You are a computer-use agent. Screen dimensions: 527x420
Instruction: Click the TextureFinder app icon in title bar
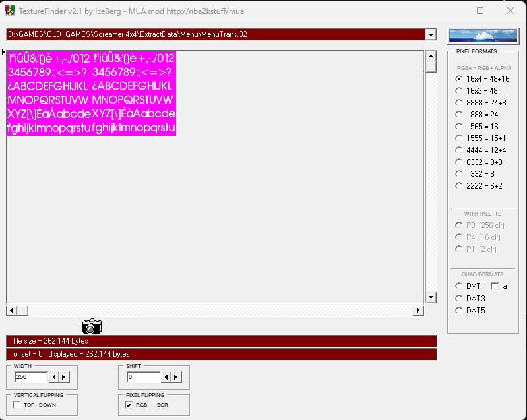pos(10,11)
